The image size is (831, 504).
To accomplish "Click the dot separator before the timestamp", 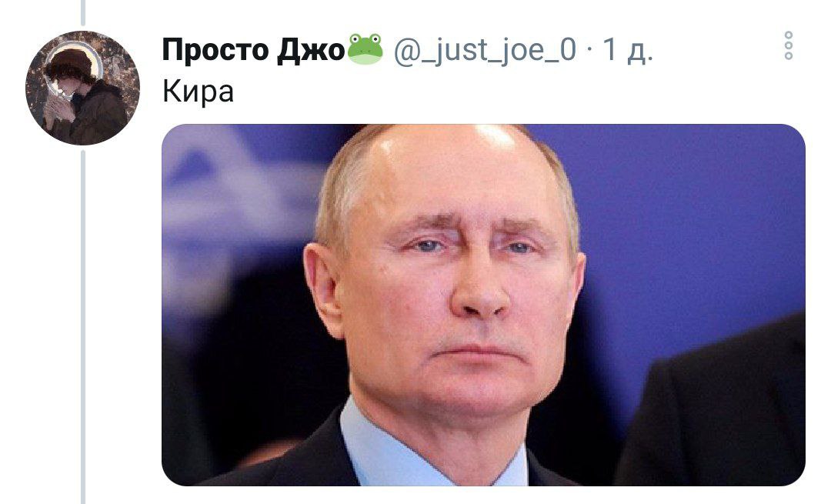I will pos(589,51).
